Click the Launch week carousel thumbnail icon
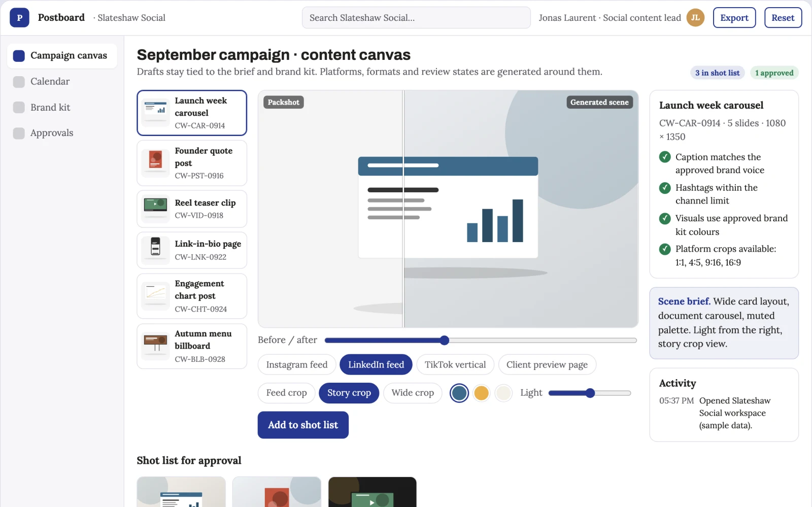Viewport: 812px width, 507px height. [x=155, y=113]
